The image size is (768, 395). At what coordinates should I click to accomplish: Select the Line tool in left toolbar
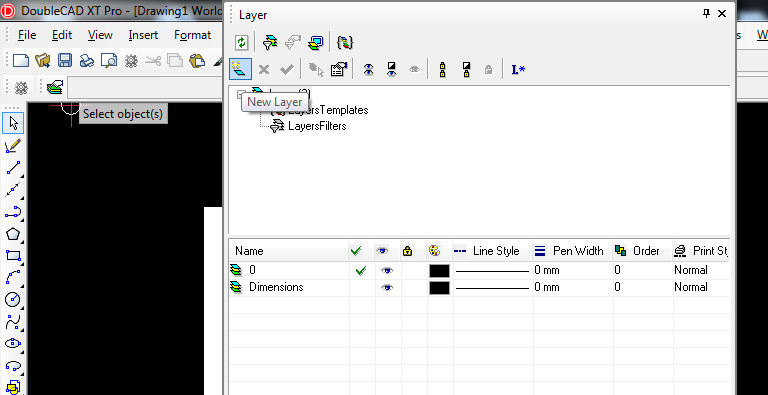tap(13, 168)
